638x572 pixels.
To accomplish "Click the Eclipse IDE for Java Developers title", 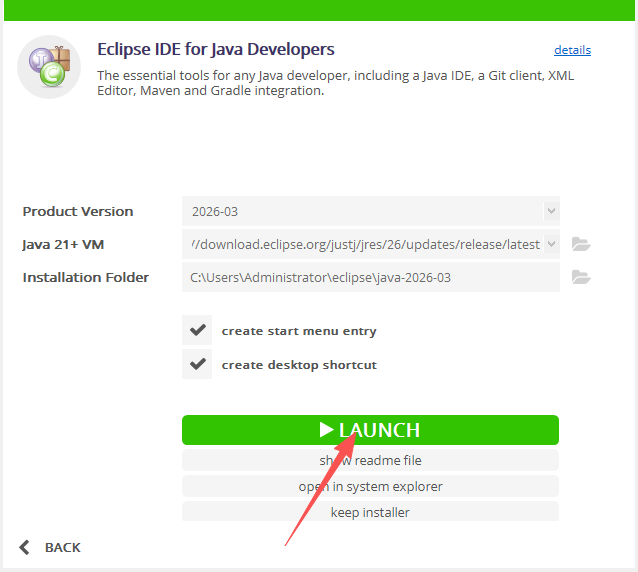I will [x=216, y=50].
